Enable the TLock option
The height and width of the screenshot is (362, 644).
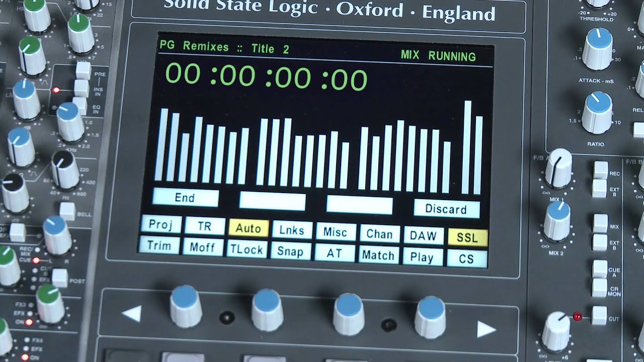[x=247, y=249]
